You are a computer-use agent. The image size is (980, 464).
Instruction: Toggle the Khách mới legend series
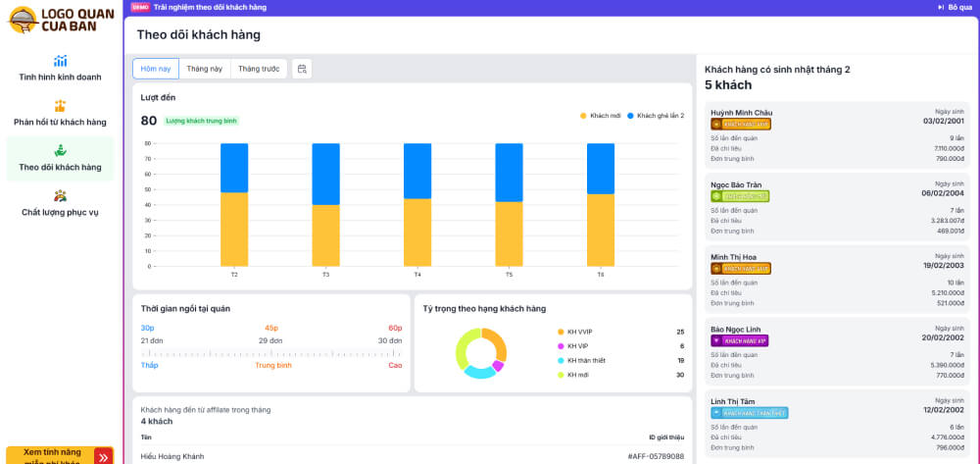pos(598,116)
